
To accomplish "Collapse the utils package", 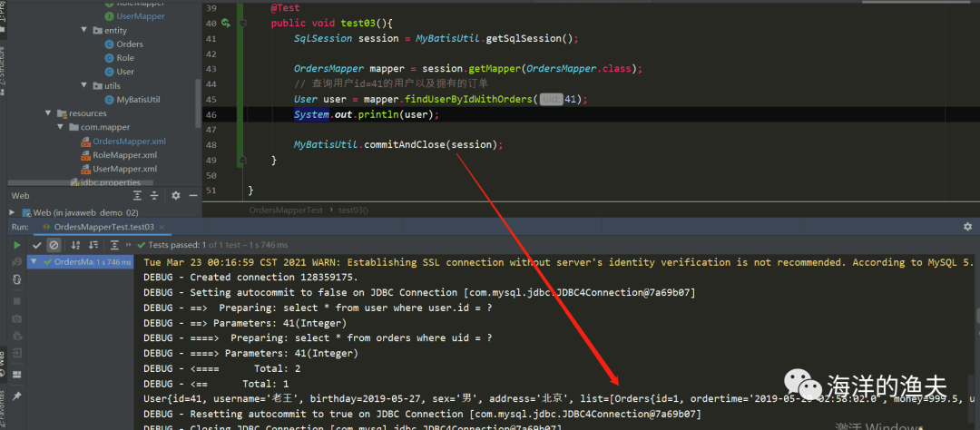I will [84, 85].
